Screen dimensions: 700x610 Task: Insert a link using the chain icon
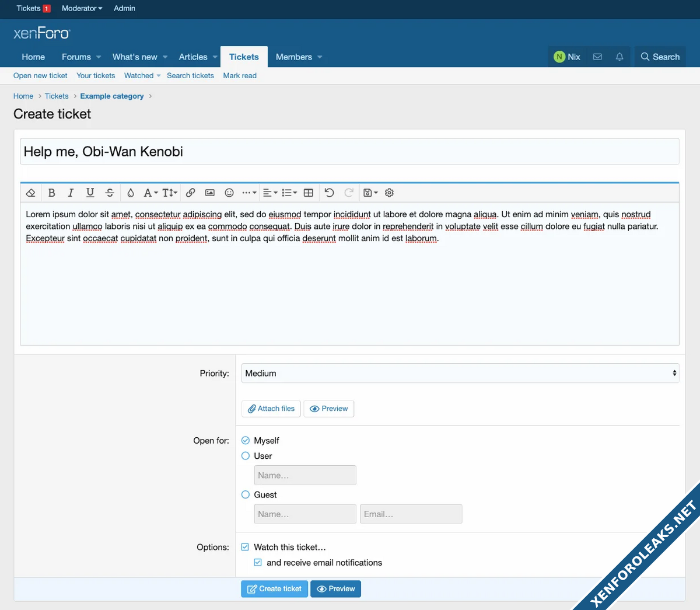tap(190, 193)
